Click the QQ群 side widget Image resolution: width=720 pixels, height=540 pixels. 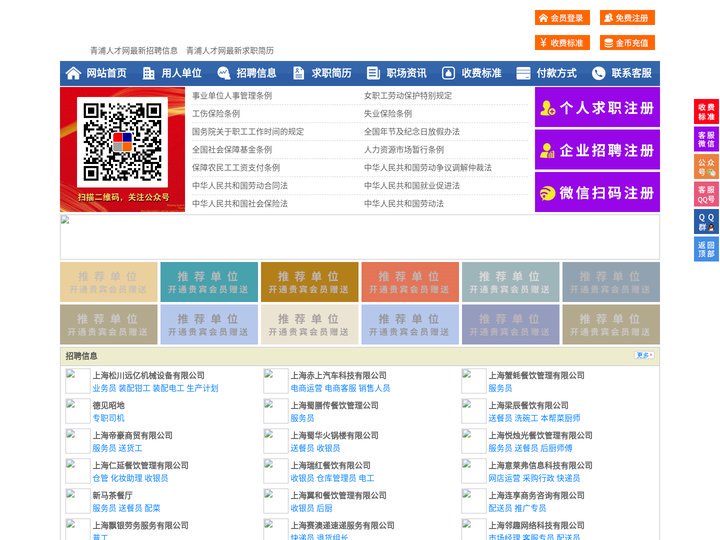(706, 222)
